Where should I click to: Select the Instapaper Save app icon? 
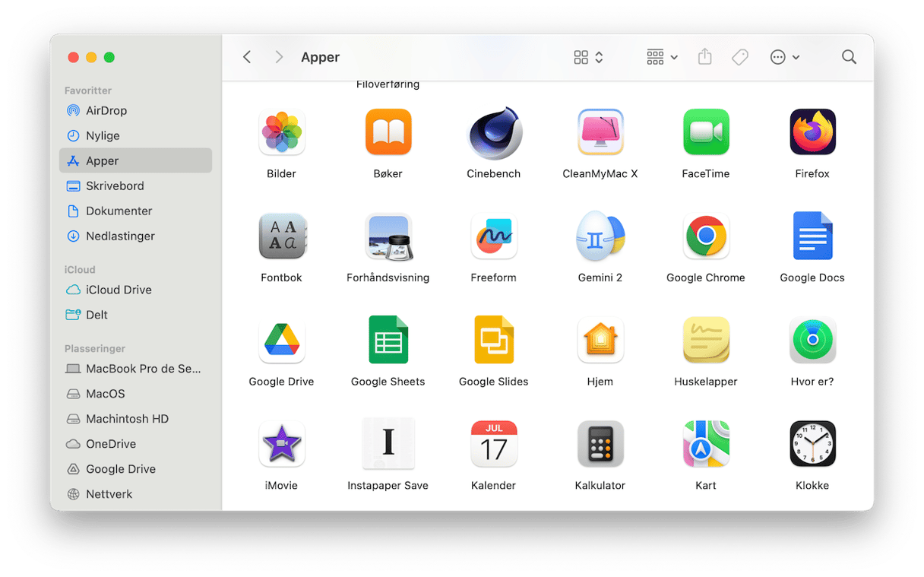pyautogui.click(x=388, y=442)
